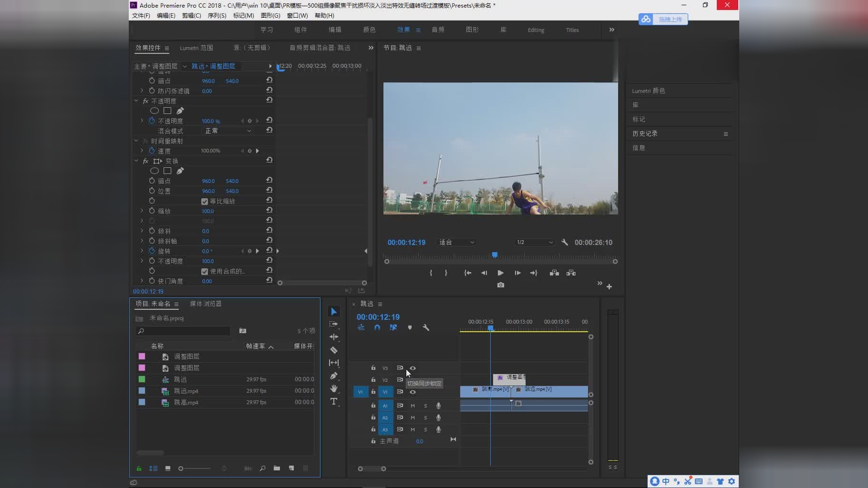Open program monitor settings wrench
Screen dimensions: 868x488
pyautogui.click(x=565, y=242)
